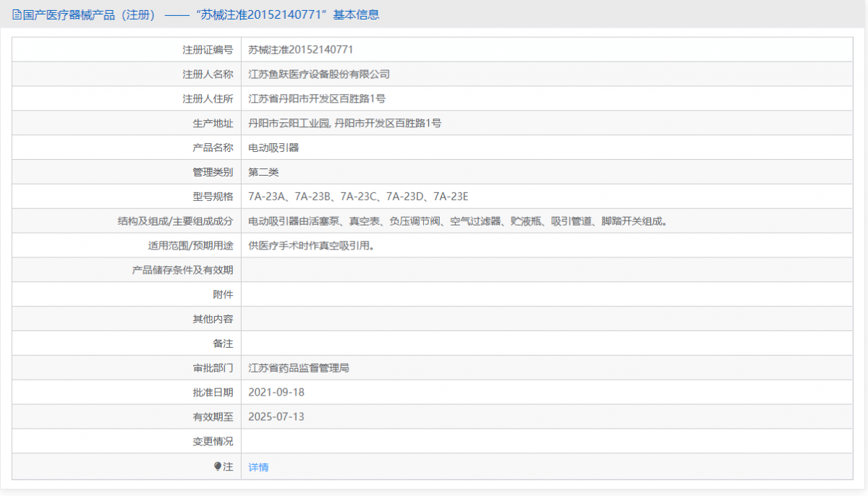This screenshot has height=496, width=868.
Task: Select registrant name 江苏鱼跃医疗设备股份有限公司
Action: [x=319, y=74]
